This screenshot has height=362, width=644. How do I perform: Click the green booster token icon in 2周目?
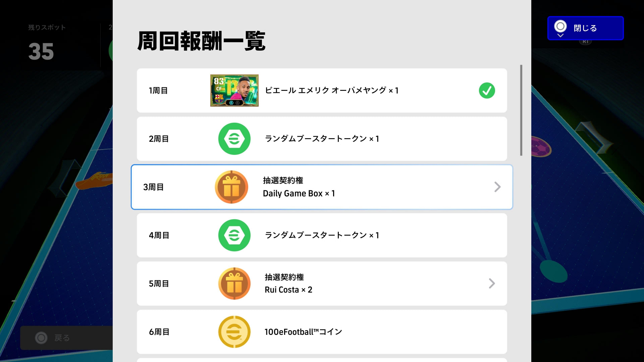tap(234, 139)
